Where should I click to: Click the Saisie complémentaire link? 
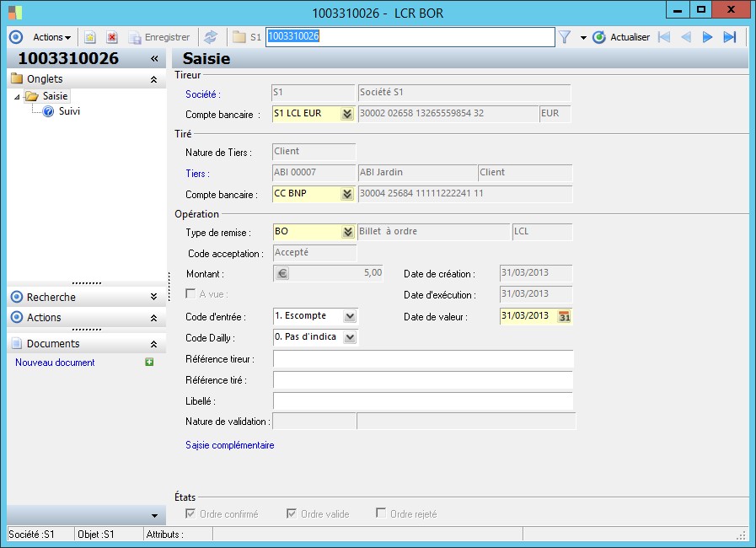[229, 445]
